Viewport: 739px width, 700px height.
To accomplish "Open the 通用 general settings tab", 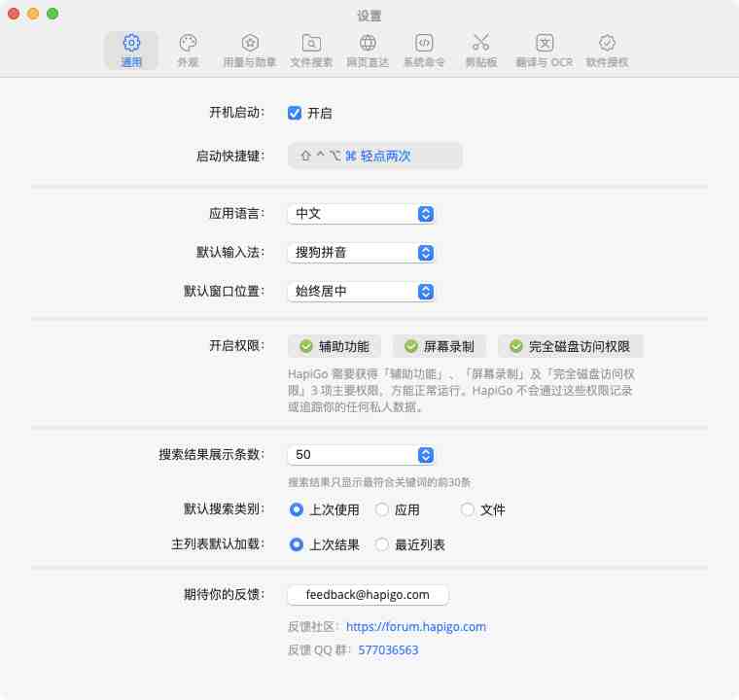I will coord(131,51).
